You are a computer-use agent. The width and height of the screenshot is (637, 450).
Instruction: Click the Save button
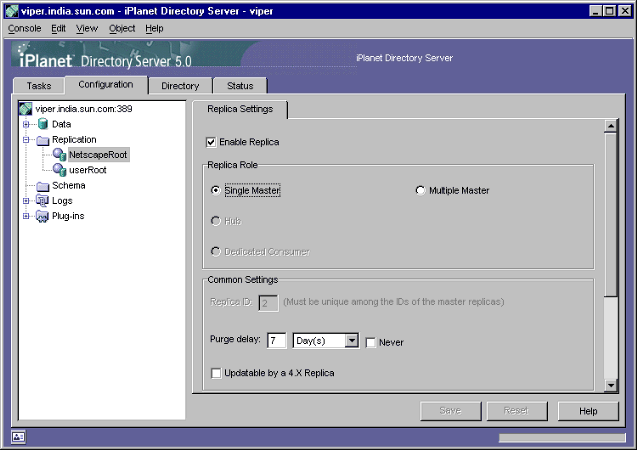[450, 411]
